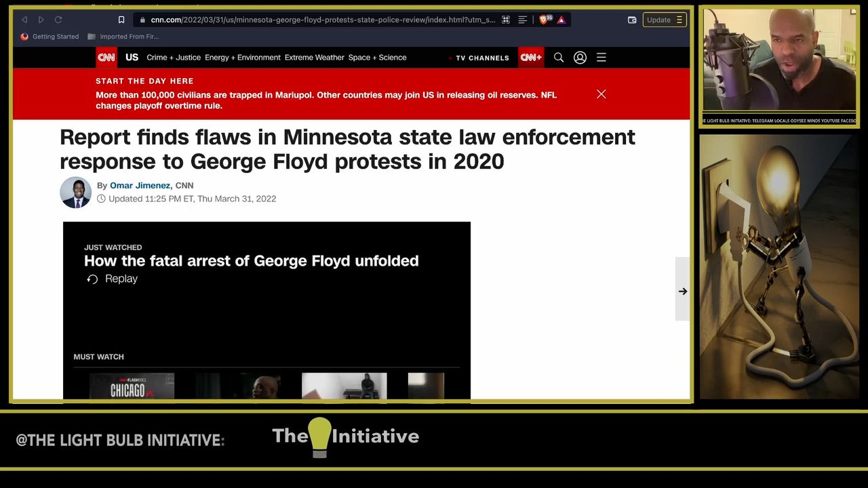The image size is (868, 488).
Task: Select the Chicago video thumbnail
Action: [x=132, y=387]
